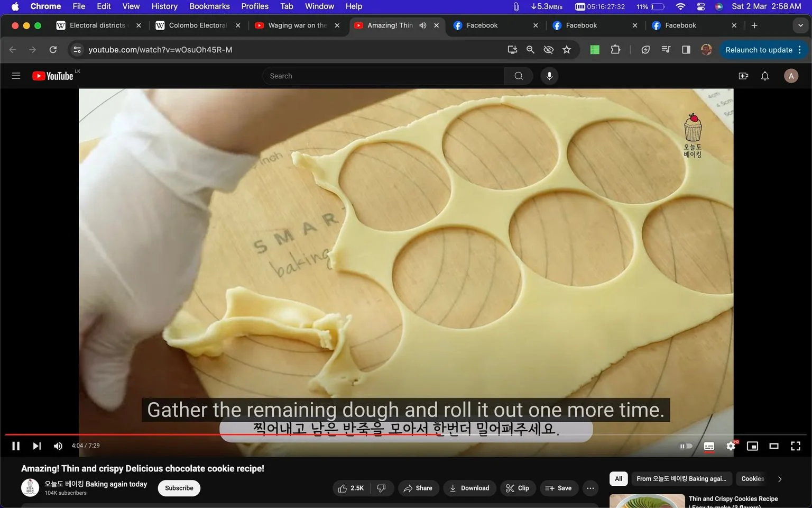The image size is (812, 508).
Task: Open YouTube notifications bell
Action: click(765, 76)
